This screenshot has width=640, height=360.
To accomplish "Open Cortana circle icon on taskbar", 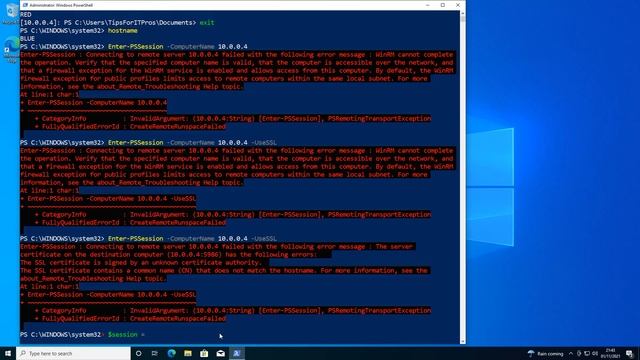I will point(138,353).
